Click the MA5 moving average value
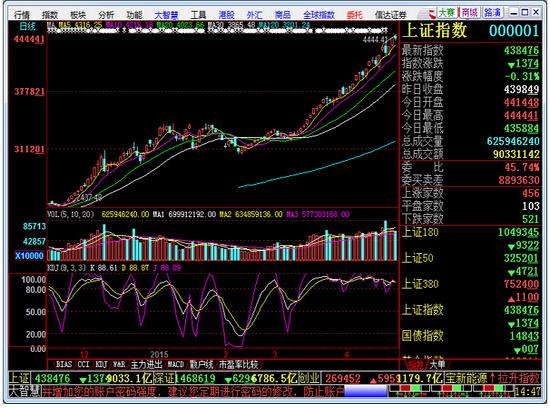The image size is (550, 408). click(x=80, y=25)
